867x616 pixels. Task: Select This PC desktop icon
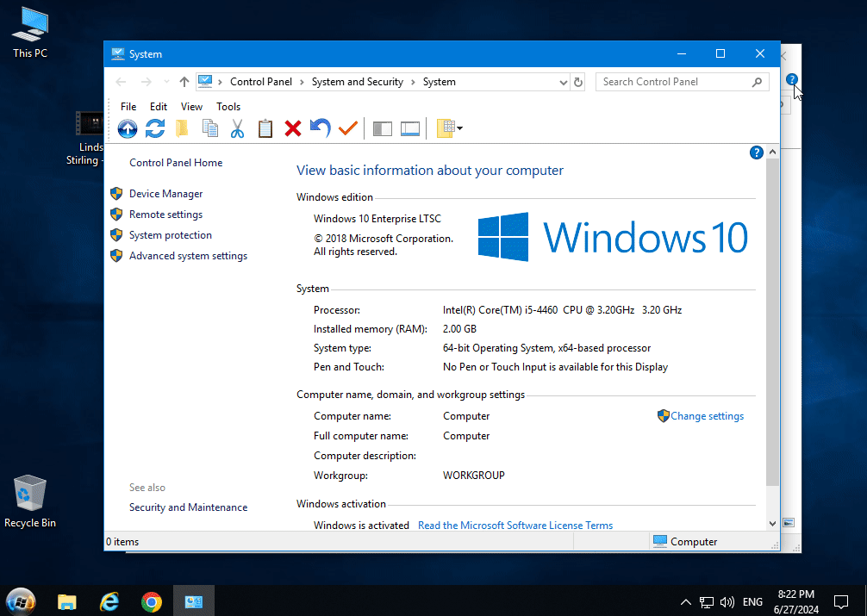[x=30, y=32]
